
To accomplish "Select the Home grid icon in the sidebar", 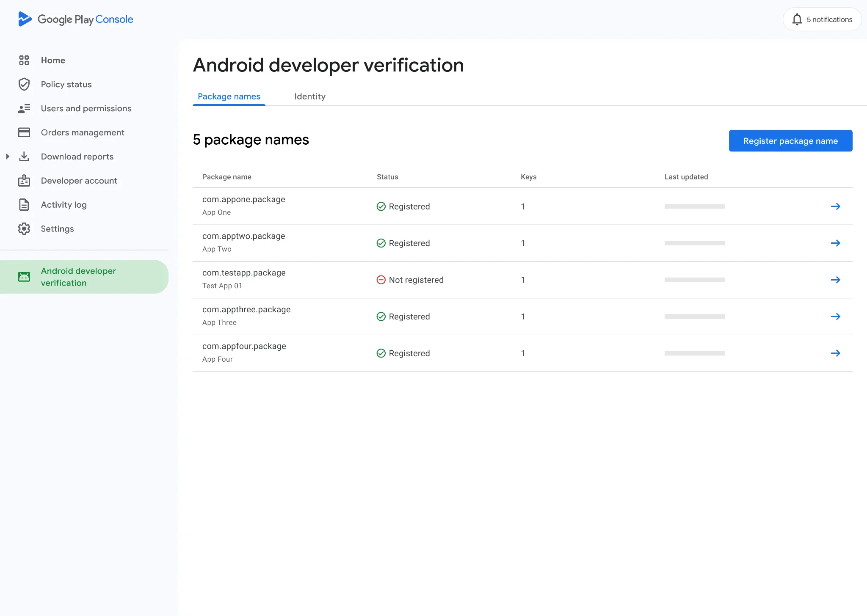I will [24, 60].
